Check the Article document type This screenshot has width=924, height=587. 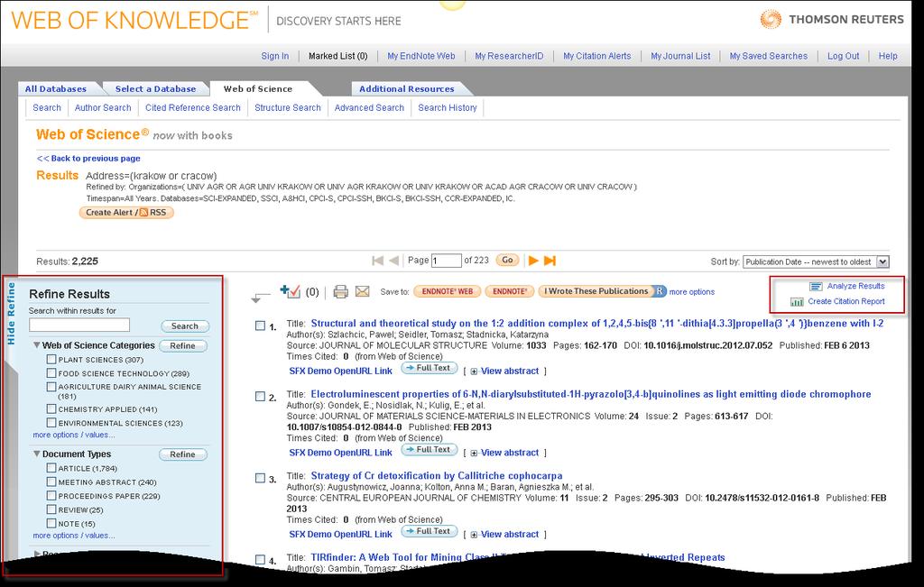pyautogui.click(x=51, y=468)
